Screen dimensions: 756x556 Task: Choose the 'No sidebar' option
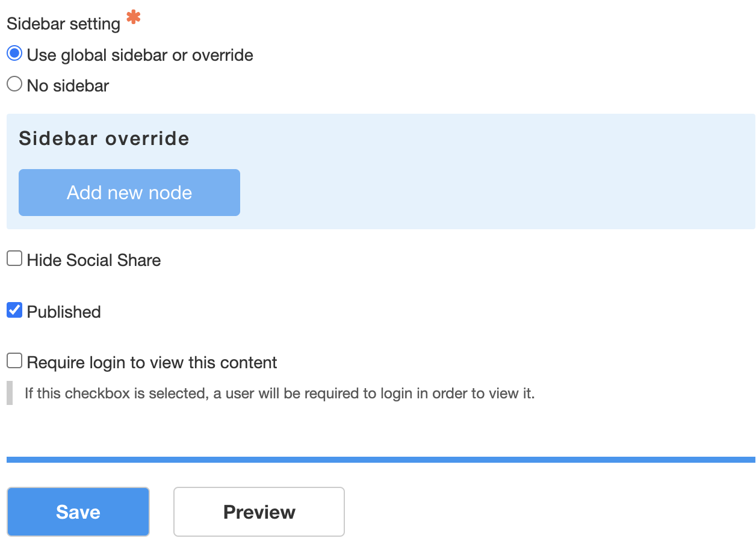tap(14, 84)
